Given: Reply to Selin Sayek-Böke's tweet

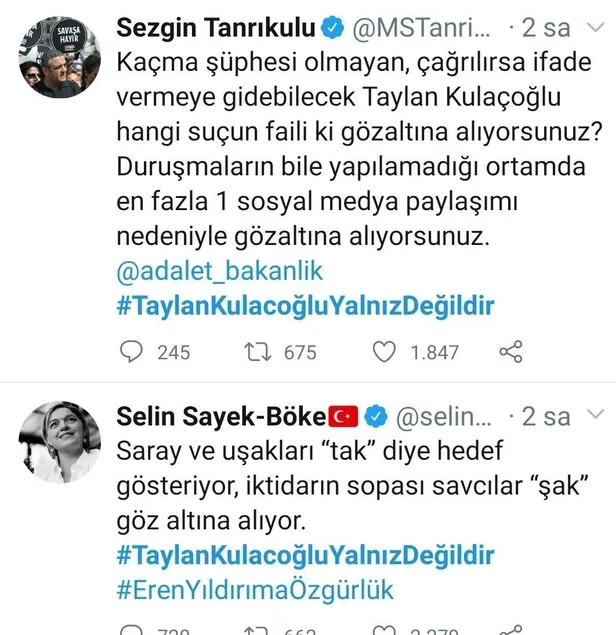Looking at the screenshot, I should (131, 631).
